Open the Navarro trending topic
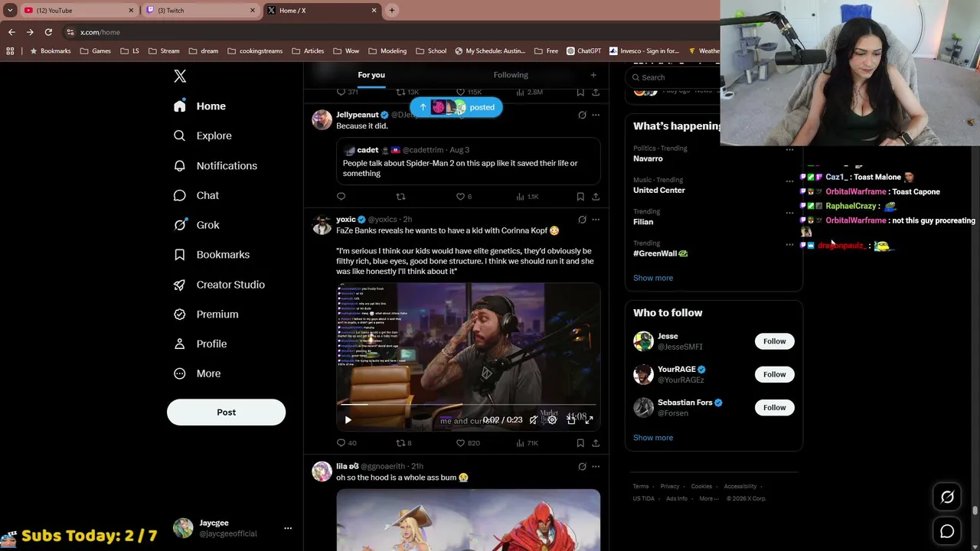The width and height of the screenshot is (980, 551). [714, 154]
